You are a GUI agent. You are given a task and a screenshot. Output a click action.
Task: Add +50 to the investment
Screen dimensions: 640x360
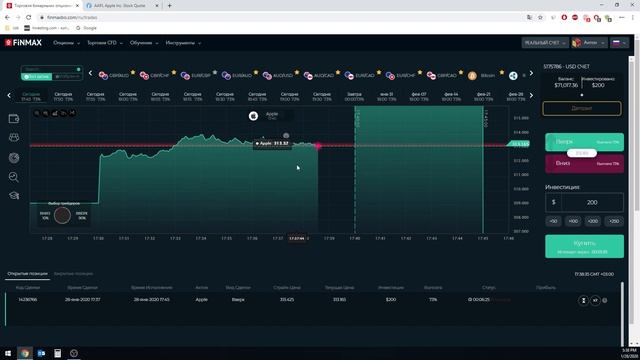point(553,221)
